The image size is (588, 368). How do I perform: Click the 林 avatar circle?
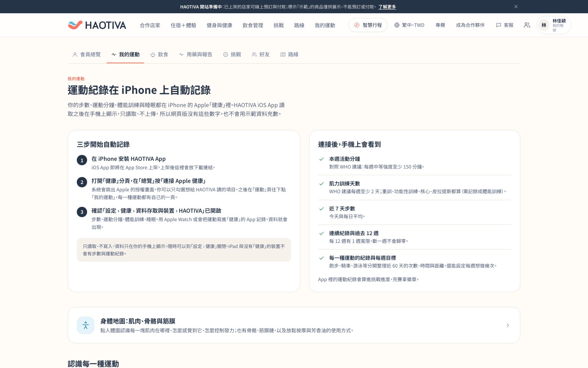544,25
